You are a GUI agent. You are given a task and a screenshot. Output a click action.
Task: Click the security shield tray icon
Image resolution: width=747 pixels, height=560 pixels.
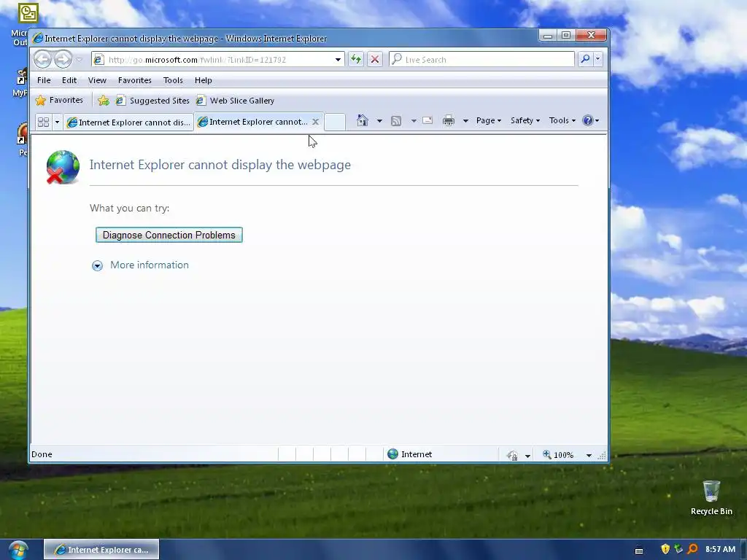click(665, 549)
